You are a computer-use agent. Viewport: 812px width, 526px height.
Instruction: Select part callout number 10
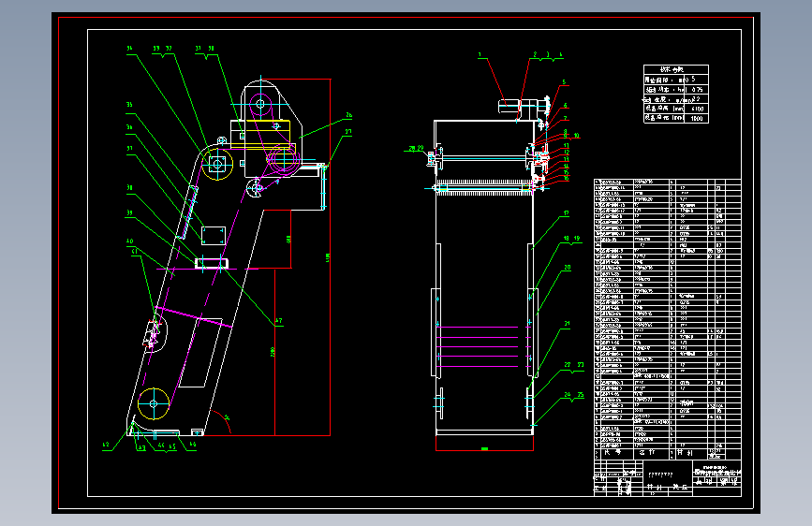pyautogui.click(x=576, y=136)
